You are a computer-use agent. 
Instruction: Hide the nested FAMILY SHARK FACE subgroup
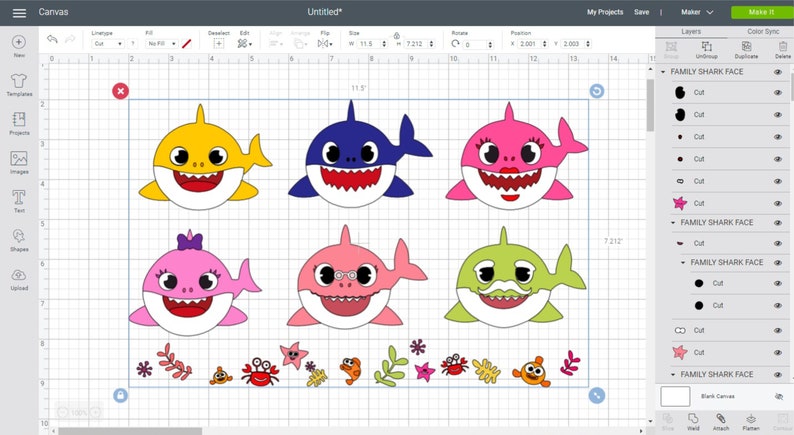coord(778,263)
